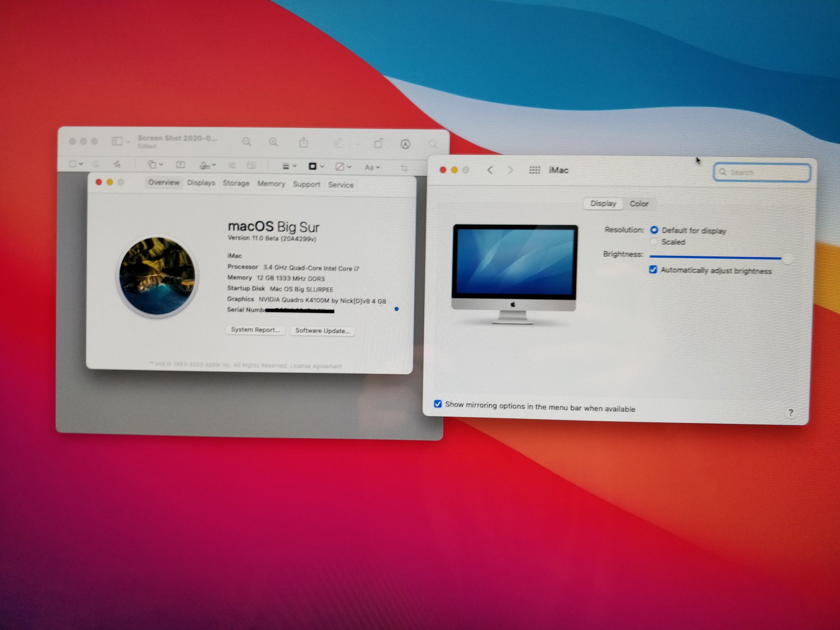
Task: Click the Share icon in Preview toolbar
Action: [304, 143]
